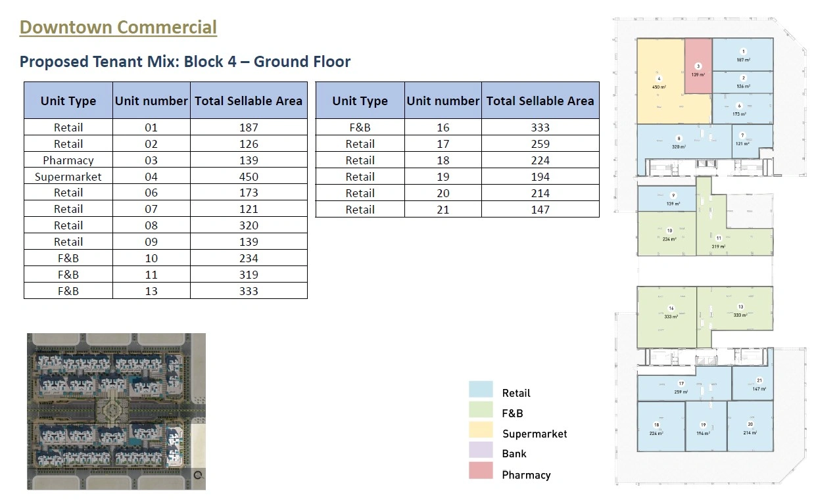Image resolution: width=839 pixels, height=504 pixels.
Task: Select unit number '09' table cell
Action: [x=151, y=242]
